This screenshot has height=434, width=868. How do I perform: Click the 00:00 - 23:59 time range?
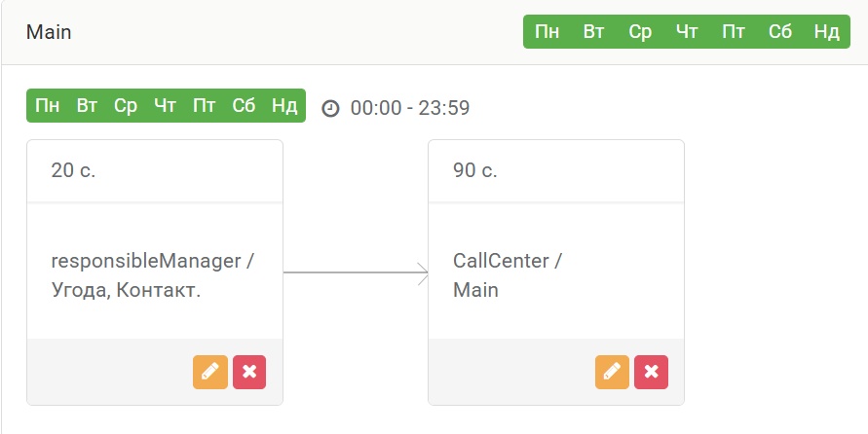point(410,108)
